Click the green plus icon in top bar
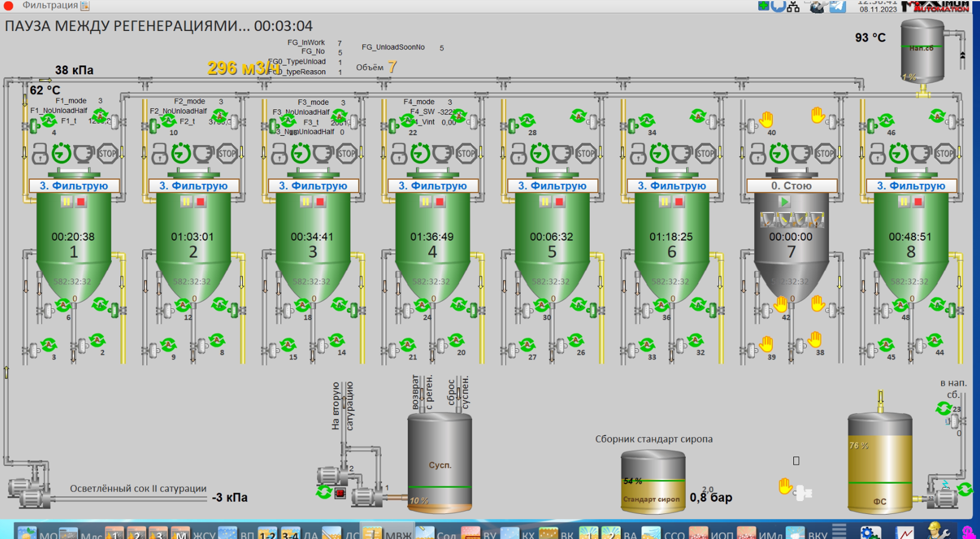 tap(764, 5)
